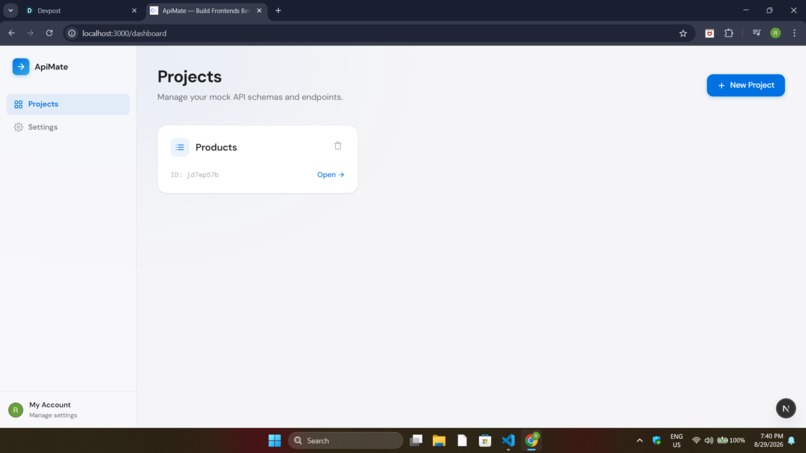Open Wi-Fi network settings in tray
The width and height of the screenshot is (806, 453).
click(696, 441)
